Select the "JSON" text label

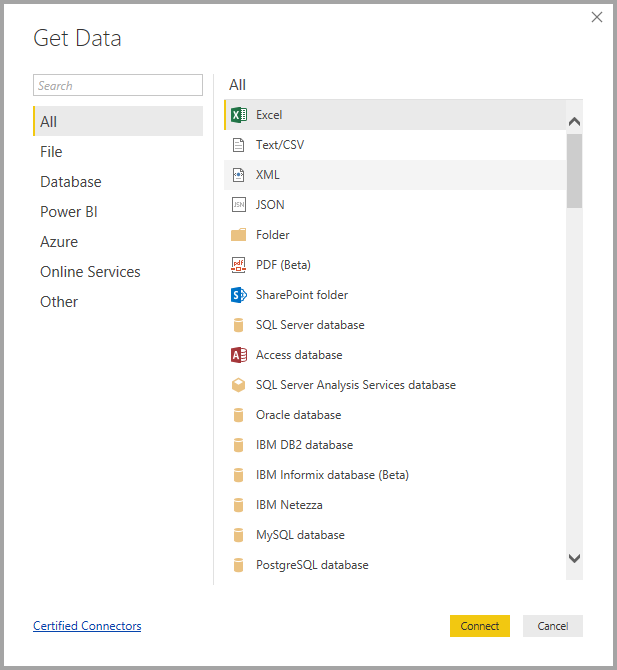tap(270, 205)
